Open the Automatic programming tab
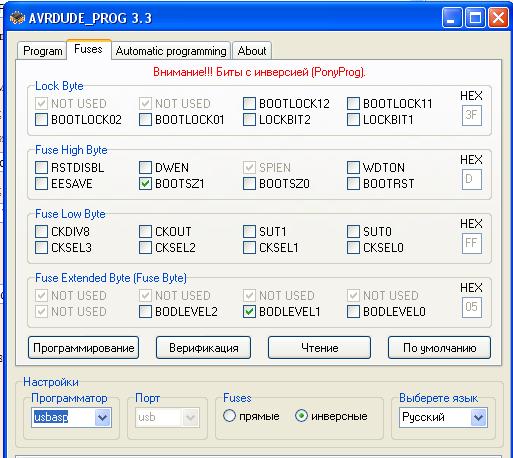The width and height of the screenshot is (513, 458). pos(171,51)
